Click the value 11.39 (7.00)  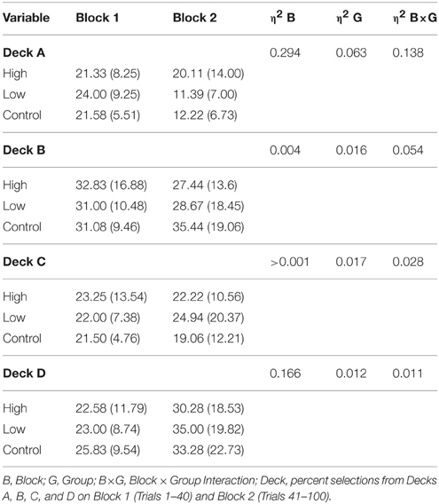pyautogui.click(x=205, y=94)
